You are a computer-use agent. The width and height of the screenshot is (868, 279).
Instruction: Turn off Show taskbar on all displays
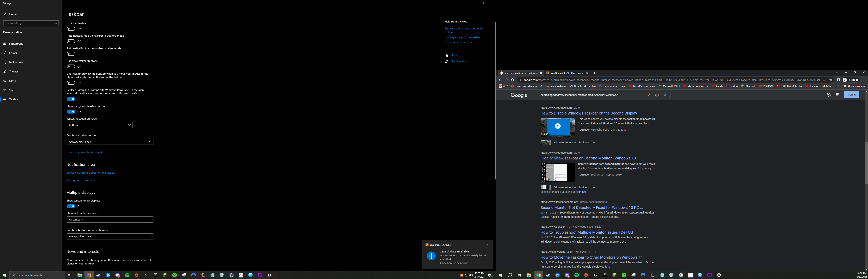[71, 206]
